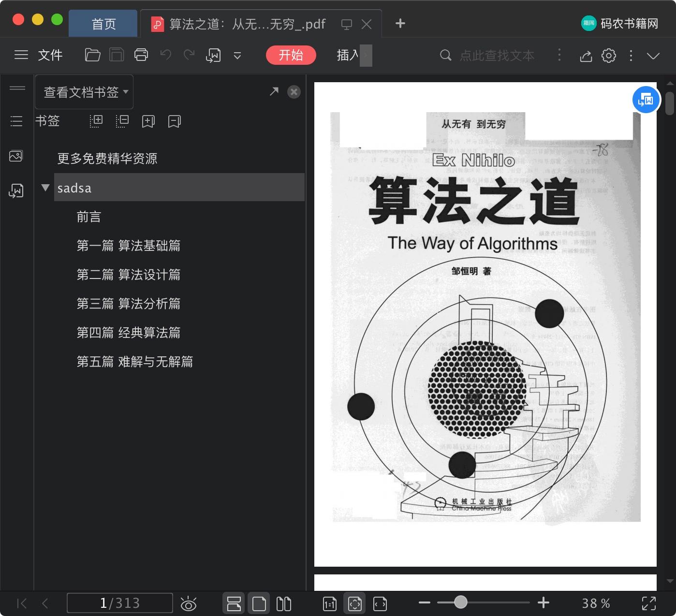676x616 pixels.
Task: Open bookmark 更多免费精华资源
Action: point(107,159)
